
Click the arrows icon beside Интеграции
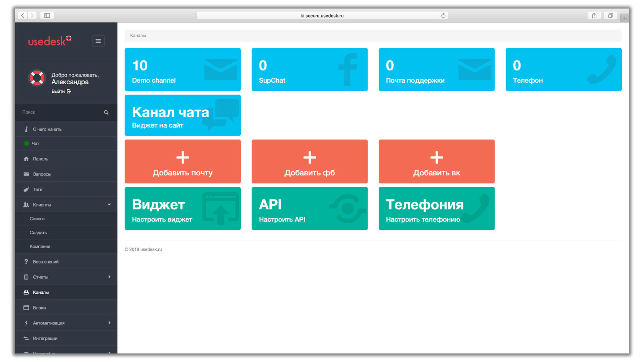coord(26,338)
